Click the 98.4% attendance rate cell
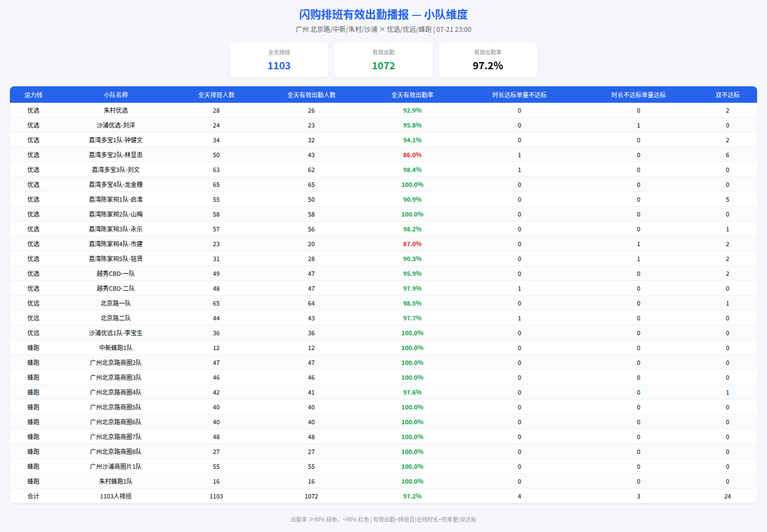Viewport: 767px width, 532px height. coord(413,170)
